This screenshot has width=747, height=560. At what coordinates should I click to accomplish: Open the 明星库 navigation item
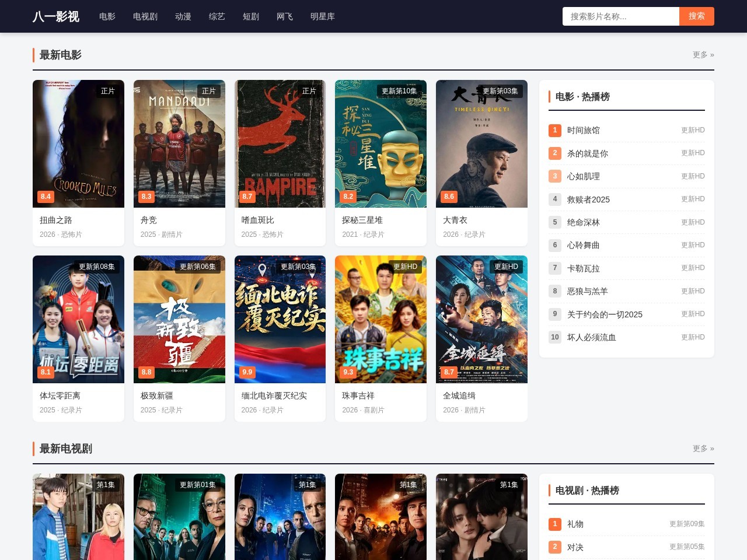[323, 16]
